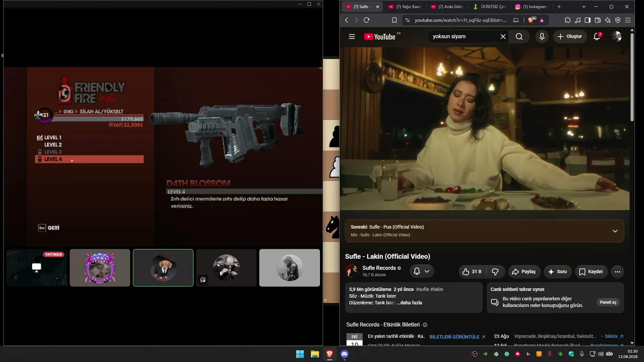
Task: Open the Sufle Records channel name
Action: 379,268
